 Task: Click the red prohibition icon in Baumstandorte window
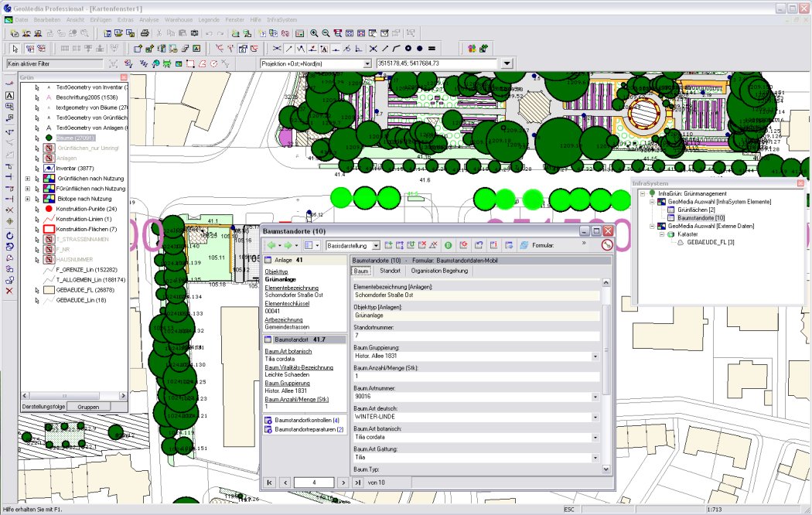606,245
